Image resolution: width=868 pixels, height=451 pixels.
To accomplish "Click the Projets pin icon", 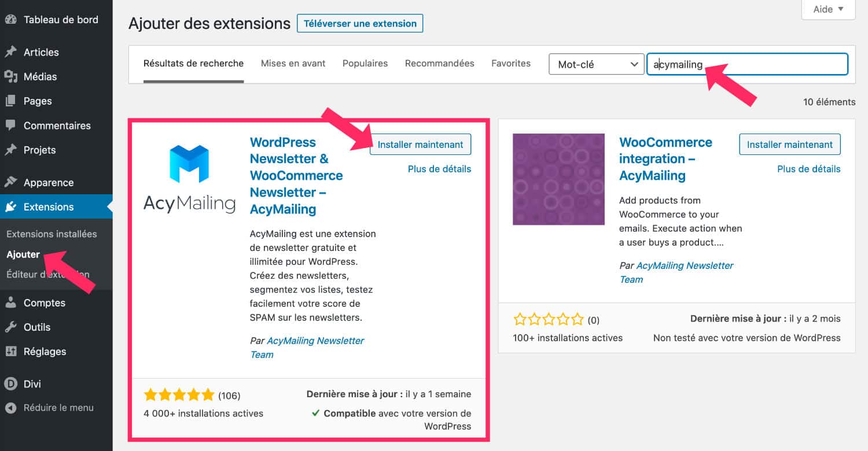I will [10, 150].
